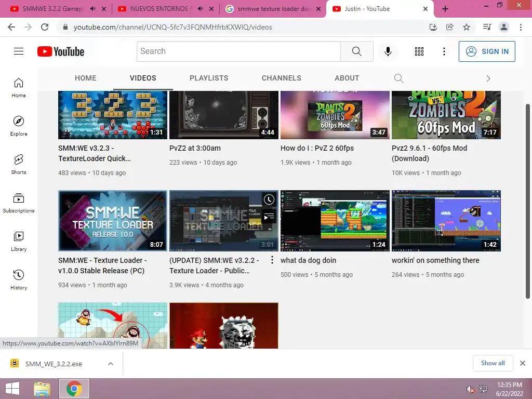Switch to the PLAYLISTS channel tab
532x399 pixels.
209,78
